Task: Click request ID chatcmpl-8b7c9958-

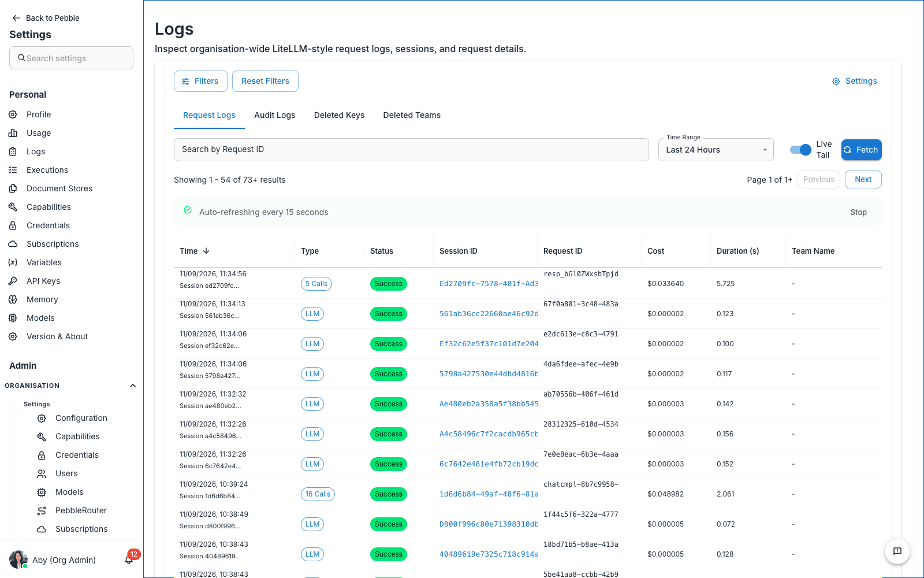Action: pos(581,484)
